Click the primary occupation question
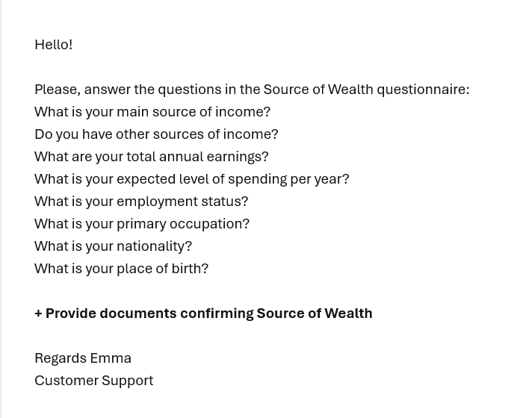The width and height of the screenshot is (532, 418). pyautogui.click(x=142, y=224)
